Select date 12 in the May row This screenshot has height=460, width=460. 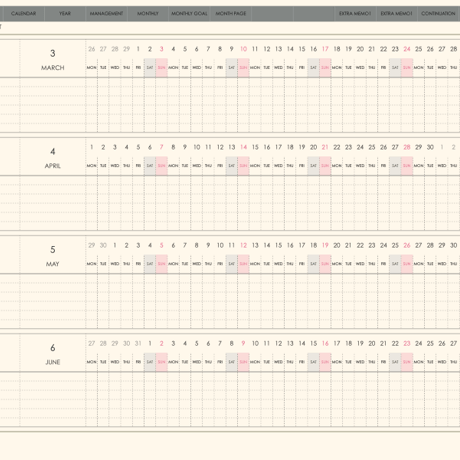(243, 245)
